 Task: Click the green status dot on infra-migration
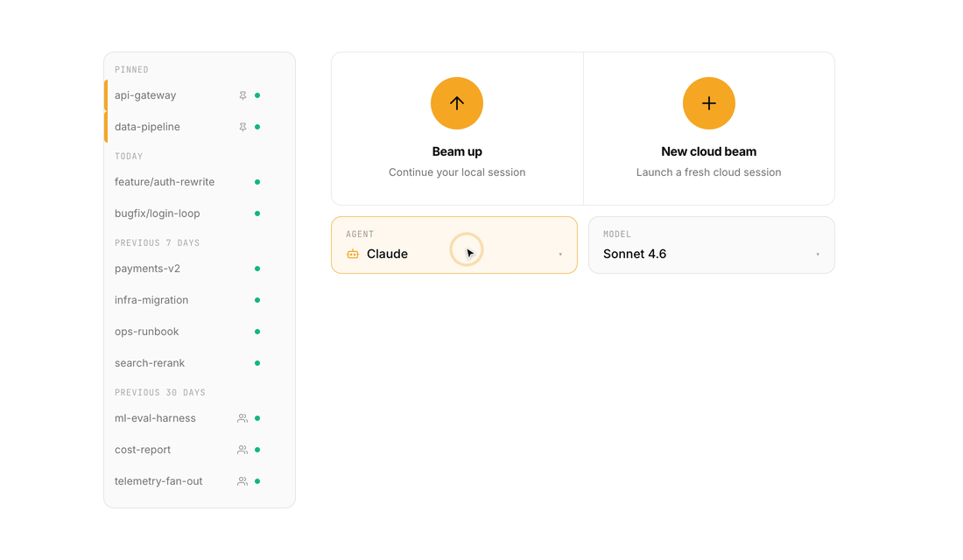tap(257, 299)
